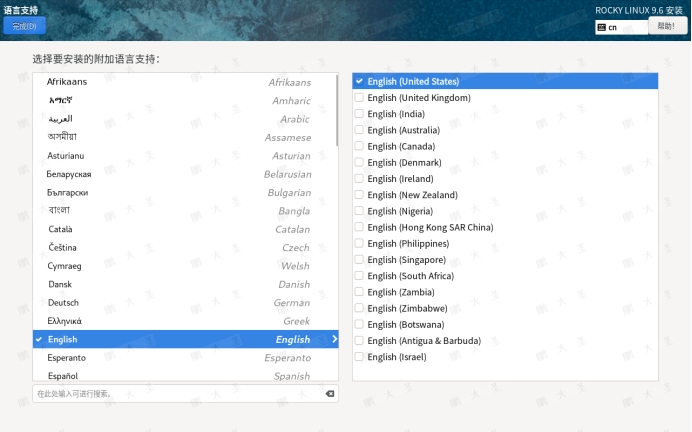The height and width of the screenshot is (432, 692).
Task: Expand the English row chevron arrow
Action: click(334, 339)
